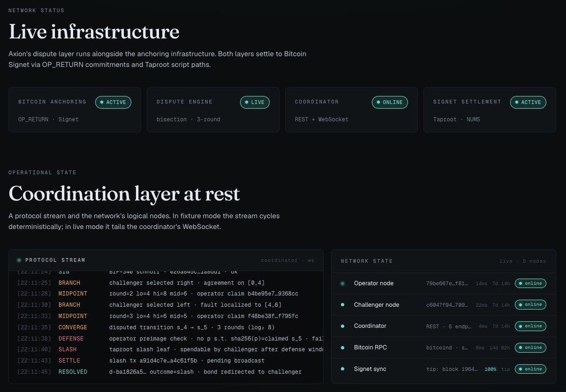Image resolution: width=566 pixels, height=392 pixels.
Task: Click 'Taproot · NUMS' card subtitle
Action: coord(457,120)
